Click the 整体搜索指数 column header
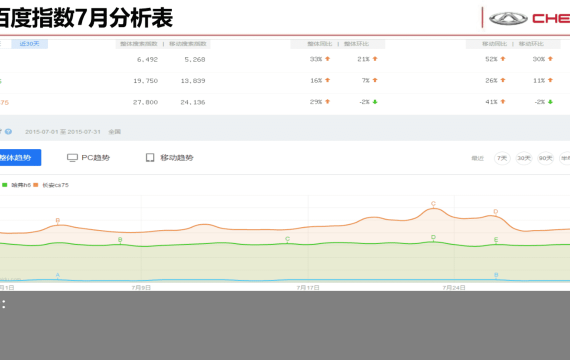This screenshot has width=570, height=360. click(x=139, y=44)
